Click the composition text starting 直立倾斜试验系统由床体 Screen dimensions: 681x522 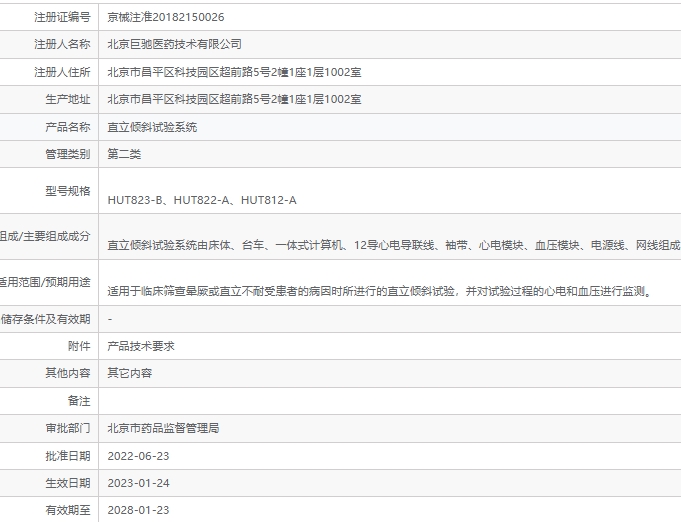click(x=394, y=245)
